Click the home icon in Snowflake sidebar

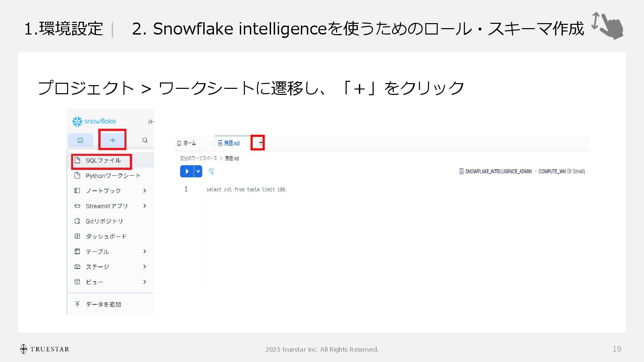coord(80,140)
